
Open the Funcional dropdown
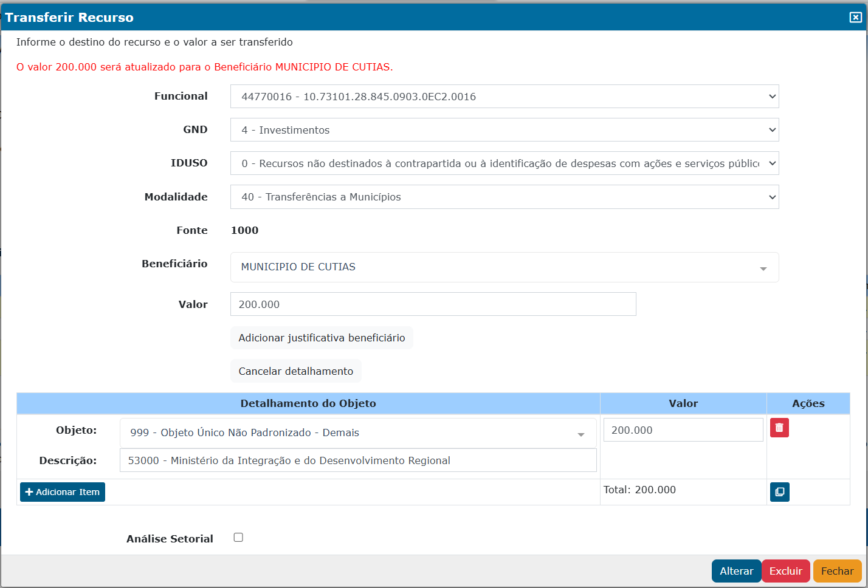coord(504,97)
